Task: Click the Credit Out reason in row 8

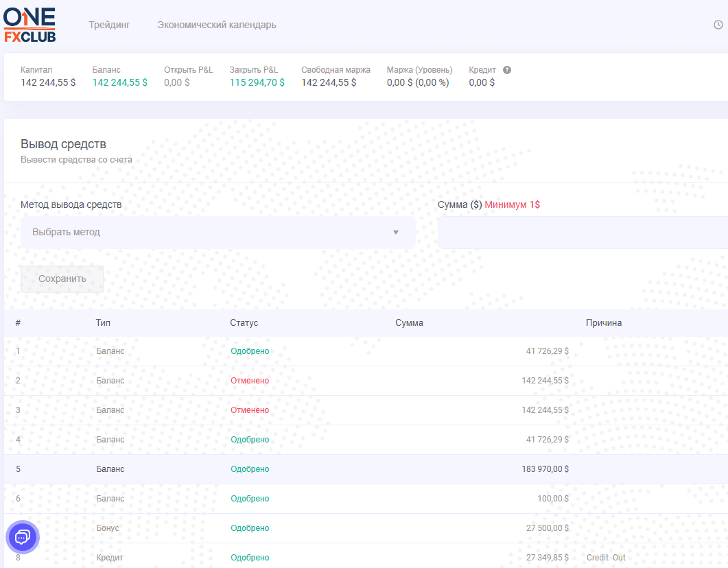Action: click(x=606, y=558)
